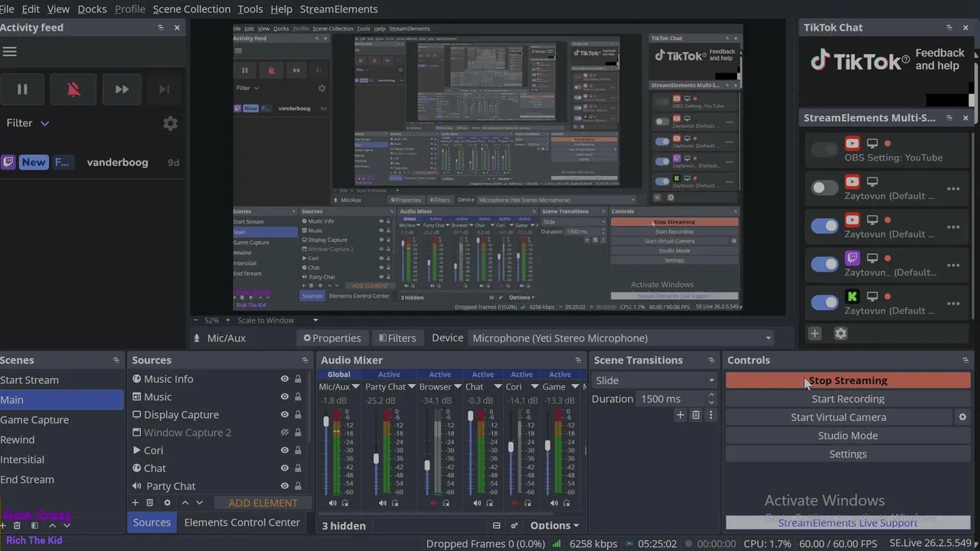Open the Tools menu
The image size is (980, 551).
point(250,9)
